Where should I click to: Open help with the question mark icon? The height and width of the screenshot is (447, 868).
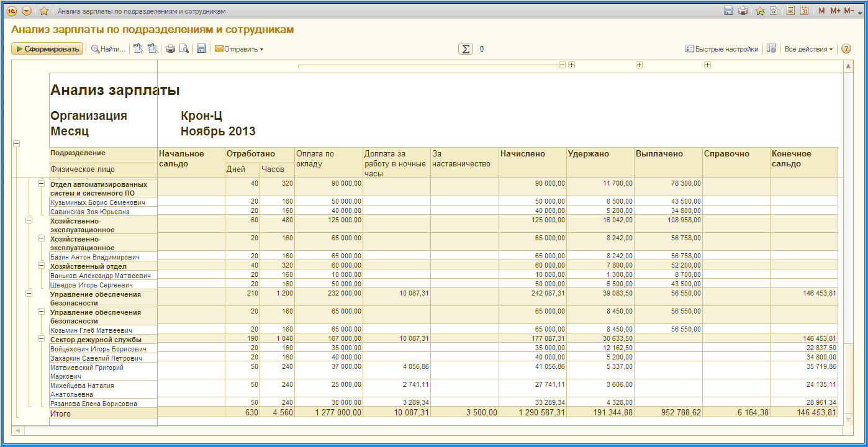click(846, 49)
